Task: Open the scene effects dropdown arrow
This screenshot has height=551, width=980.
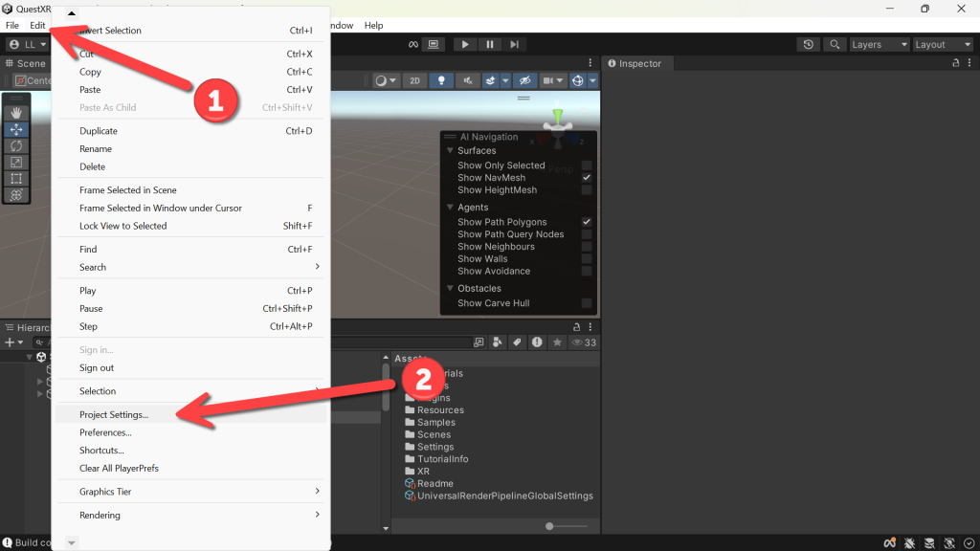Action: point(505,80)
